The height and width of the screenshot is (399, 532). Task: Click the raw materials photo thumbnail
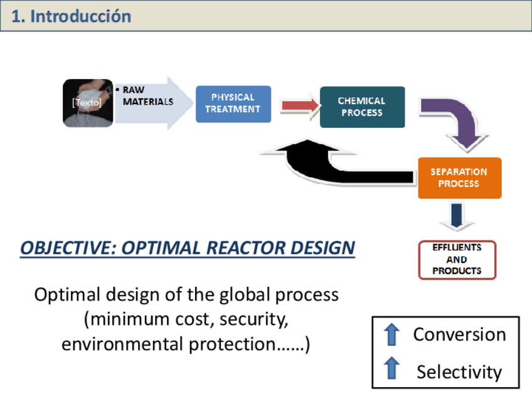click(88, 103)
